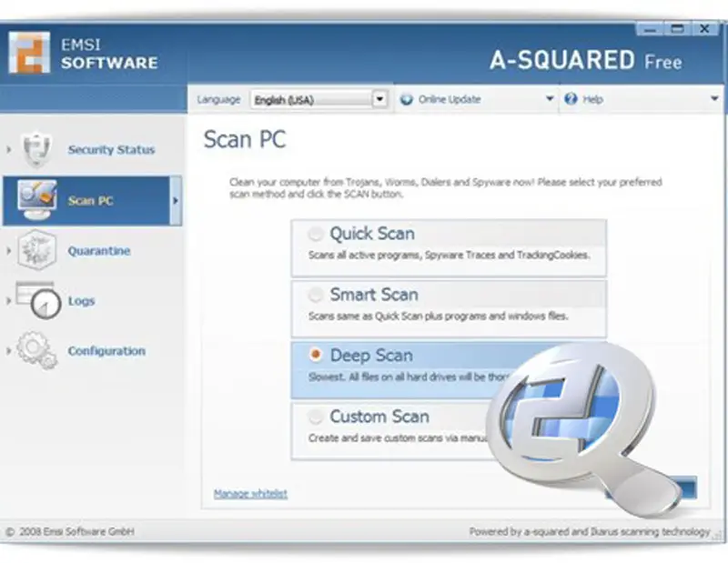The image size is (728, 563).
Task: Click the Scan PC monitor icon
Action: coord(37,200)
